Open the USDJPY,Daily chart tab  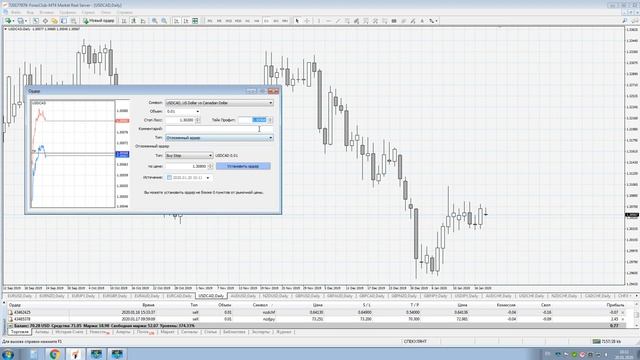pos(467,296)
